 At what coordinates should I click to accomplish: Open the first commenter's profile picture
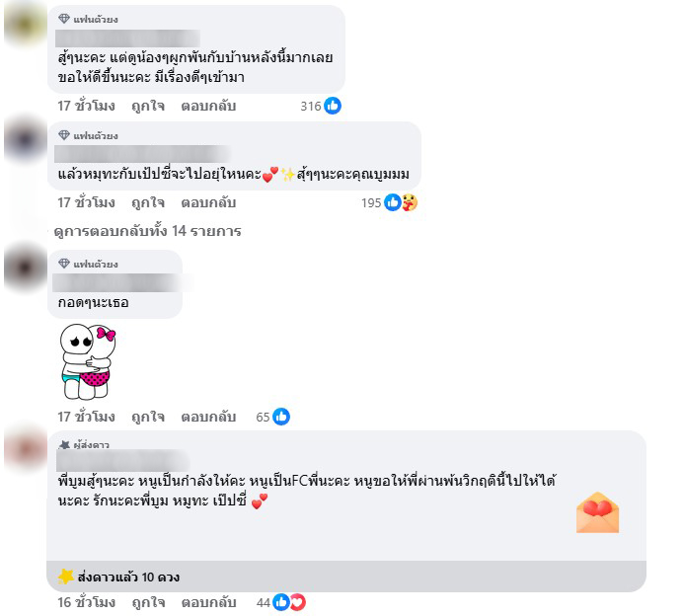coord(26,23)
